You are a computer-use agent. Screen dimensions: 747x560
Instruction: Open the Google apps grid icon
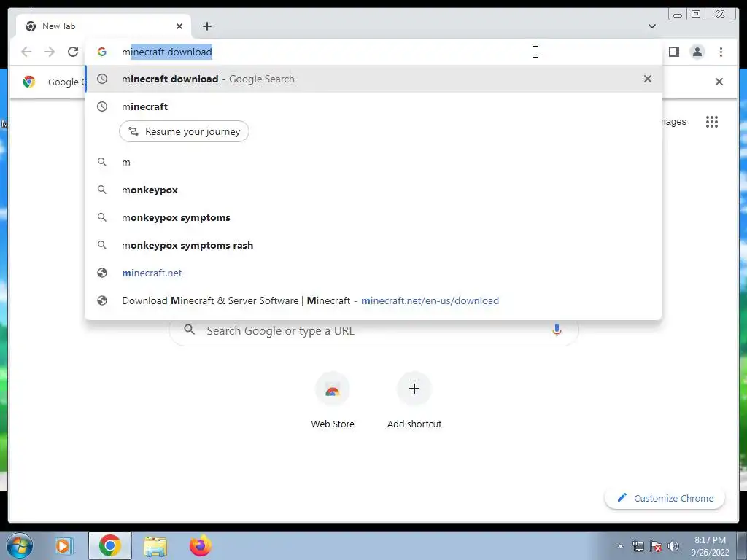pos(712,122)
